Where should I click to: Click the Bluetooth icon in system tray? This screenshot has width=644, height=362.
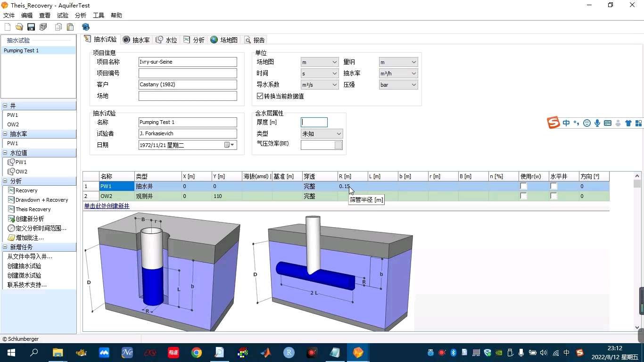coord(454,353)
